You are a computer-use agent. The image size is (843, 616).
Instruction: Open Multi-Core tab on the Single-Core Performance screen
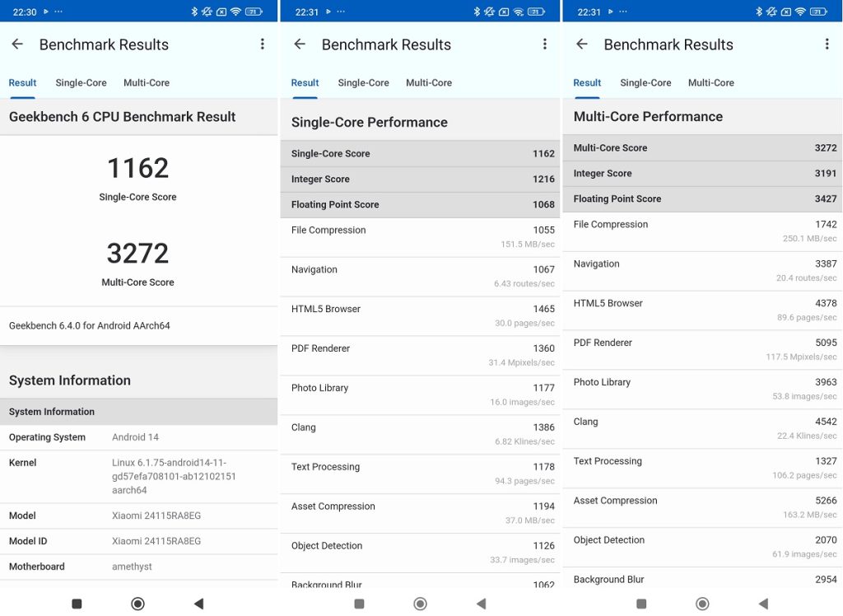pyautogui.click(x=429, y=83)
